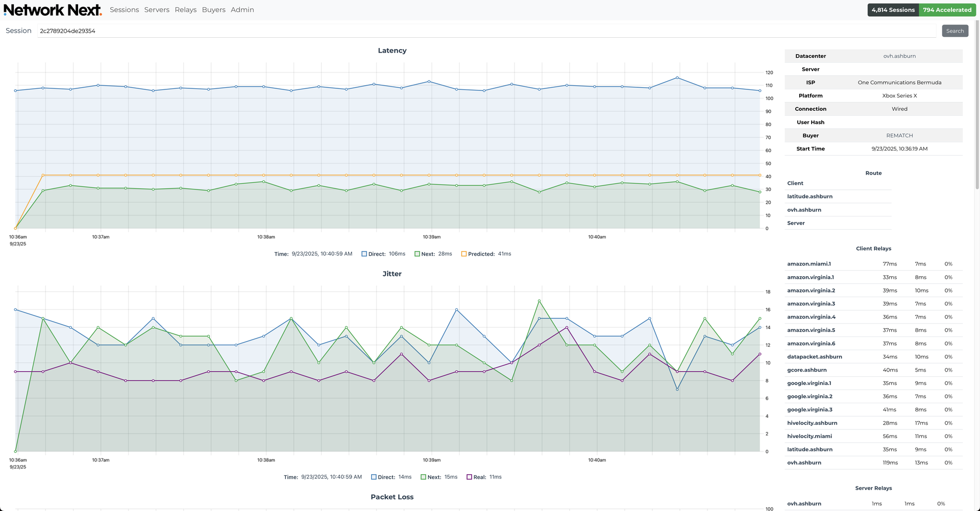Open the REMATCH buyer link

pos(899,136)
